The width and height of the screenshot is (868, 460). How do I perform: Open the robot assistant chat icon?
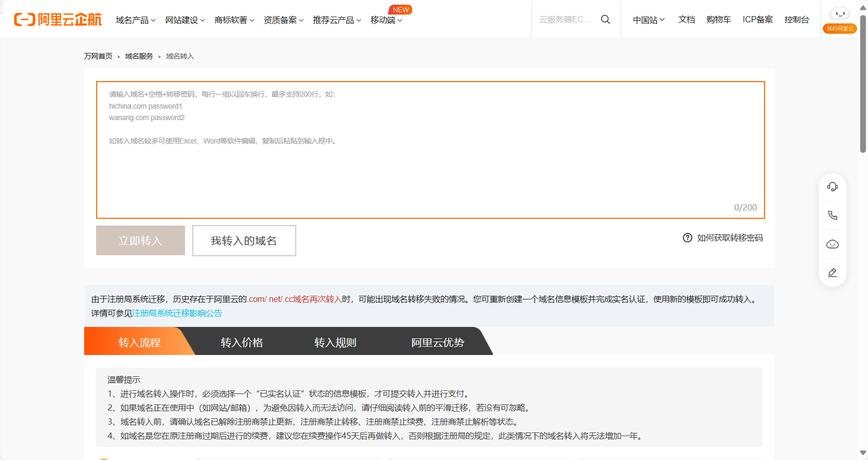pyautogui.click(x=833, y=244)
